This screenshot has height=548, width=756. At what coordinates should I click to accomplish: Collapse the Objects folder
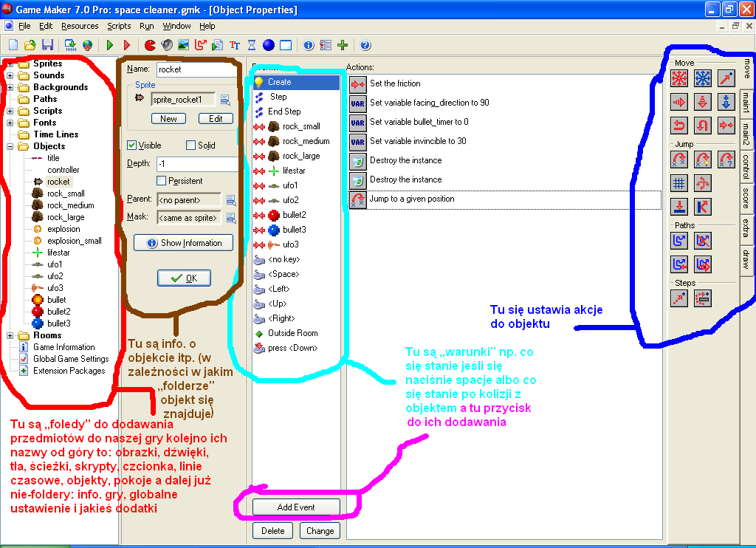[10, 146]
